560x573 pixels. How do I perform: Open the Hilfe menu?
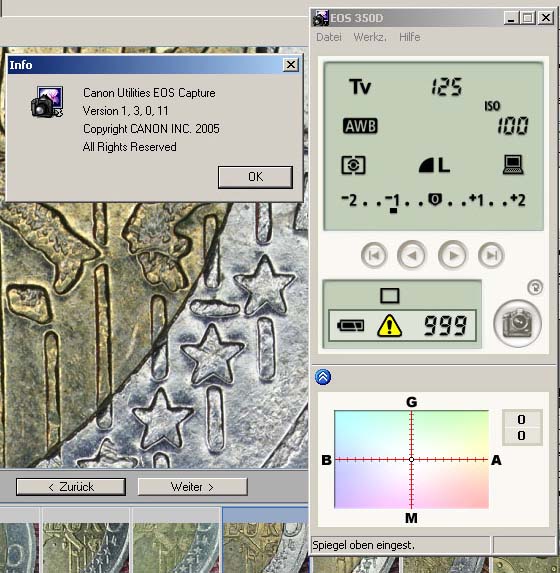coord(409,37)
